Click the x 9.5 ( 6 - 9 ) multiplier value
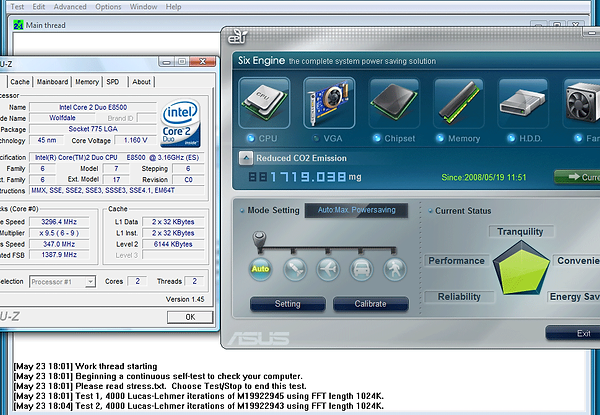600x415 pixels. 59,233
